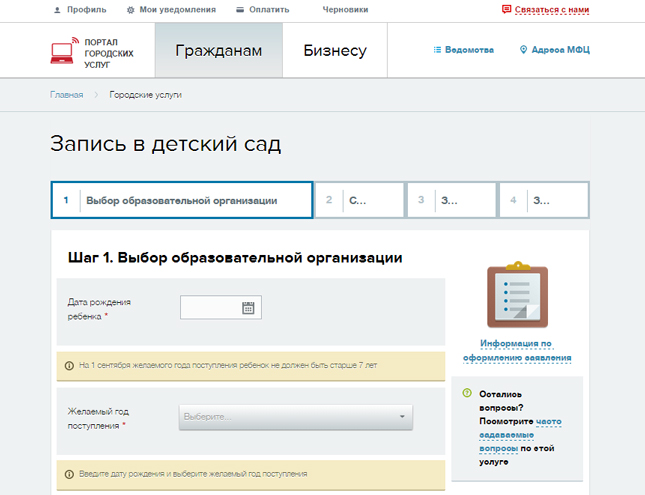Switch to the Бизнесу tab
This screenshot has height=495, width=645.
(x=334, y=51)
